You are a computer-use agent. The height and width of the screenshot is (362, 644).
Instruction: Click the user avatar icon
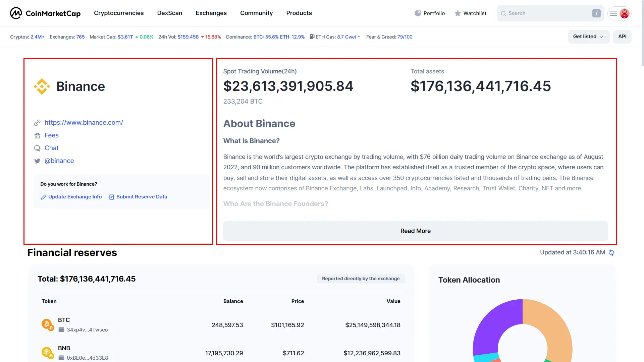point(624,13)
